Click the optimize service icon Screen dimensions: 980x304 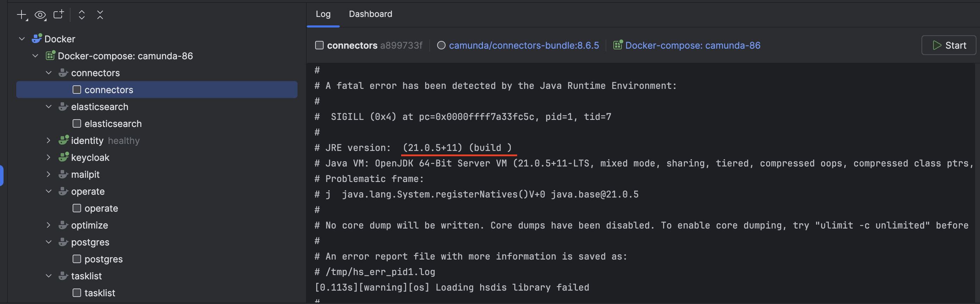(63, 225)
